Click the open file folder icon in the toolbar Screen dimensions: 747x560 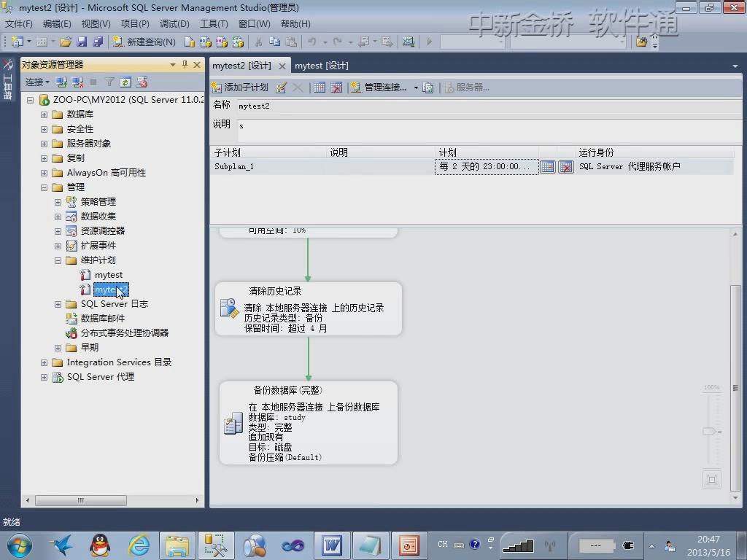click(x=66, y=42)
